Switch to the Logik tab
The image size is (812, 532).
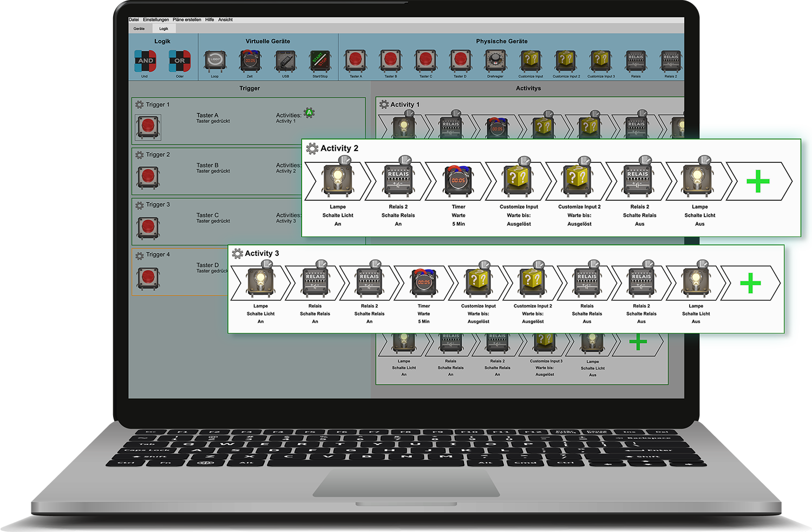pyautogui.click(x=163, y=29)
